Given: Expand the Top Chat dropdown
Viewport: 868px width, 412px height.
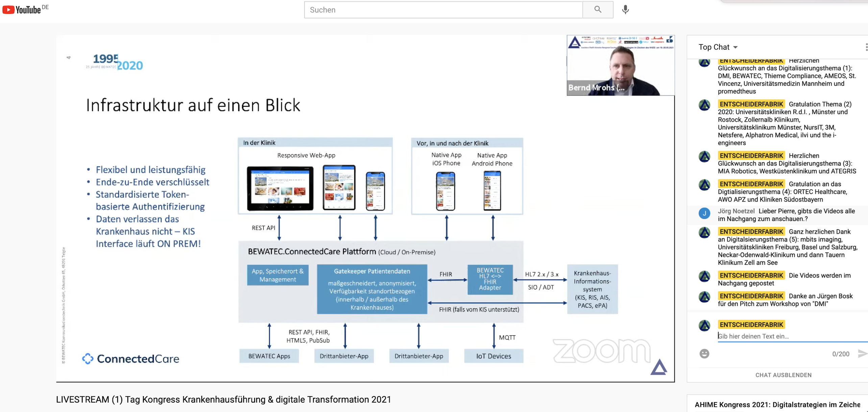Looking at the screenshot, I should click(x=718, y=47).
